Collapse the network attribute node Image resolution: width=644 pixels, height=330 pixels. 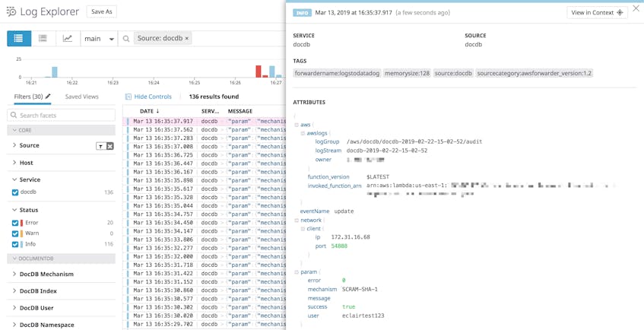296,220
